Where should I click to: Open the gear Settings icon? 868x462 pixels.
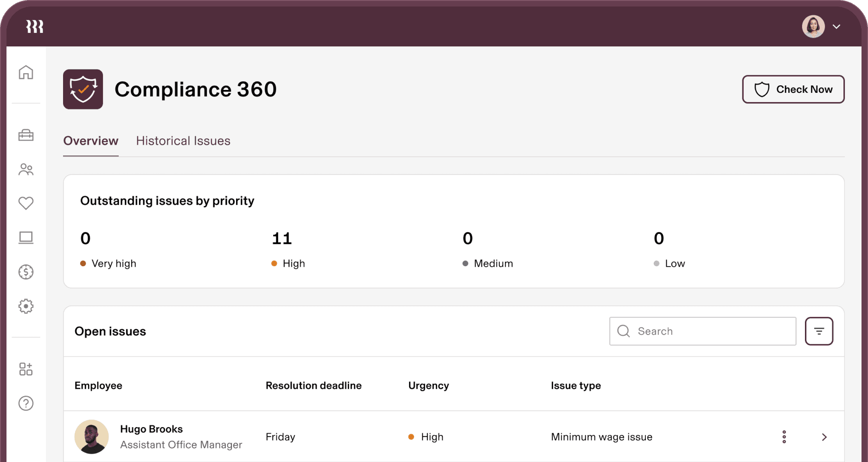click(26, 306)
